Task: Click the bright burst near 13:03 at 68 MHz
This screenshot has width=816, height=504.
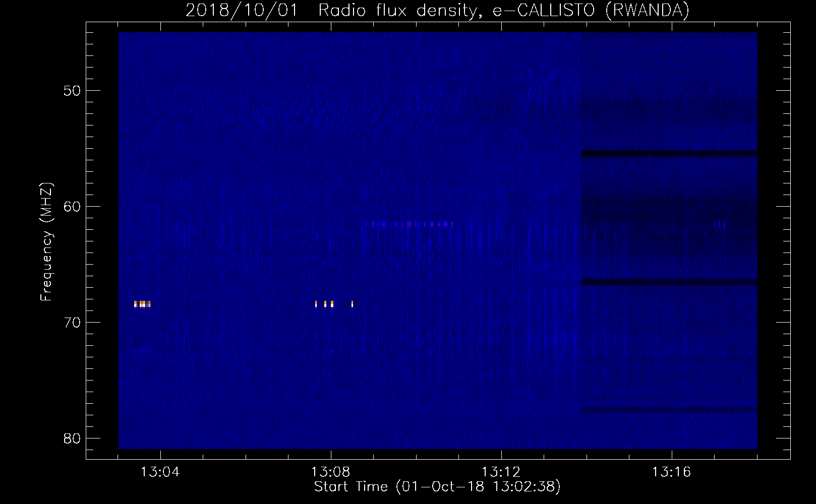Action: [x=142, y=304]
